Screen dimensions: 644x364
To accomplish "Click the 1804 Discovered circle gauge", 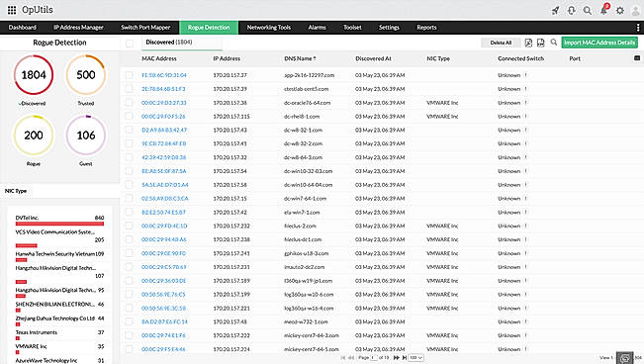I will 34,75.
